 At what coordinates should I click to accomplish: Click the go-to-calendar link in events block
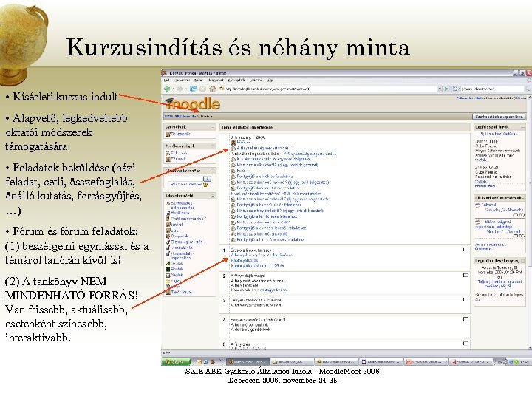491,245
